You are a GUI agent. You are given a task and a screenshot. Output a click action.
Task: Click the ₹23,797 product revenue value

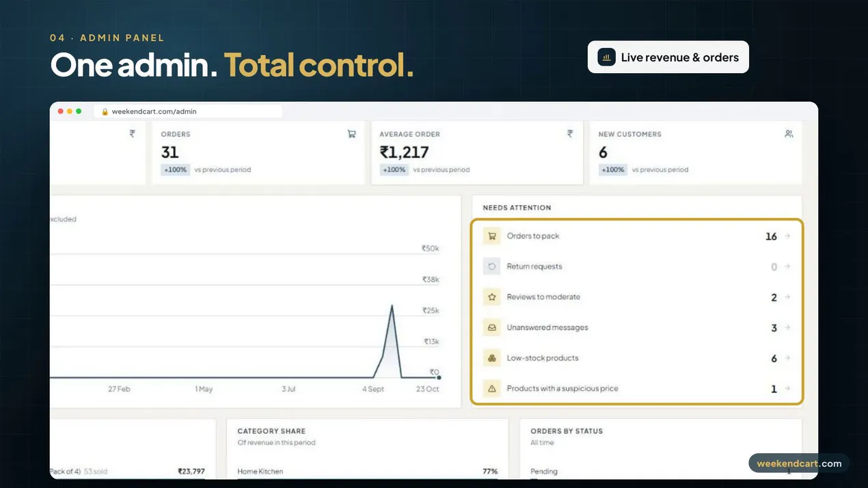[x=191, y=472]
